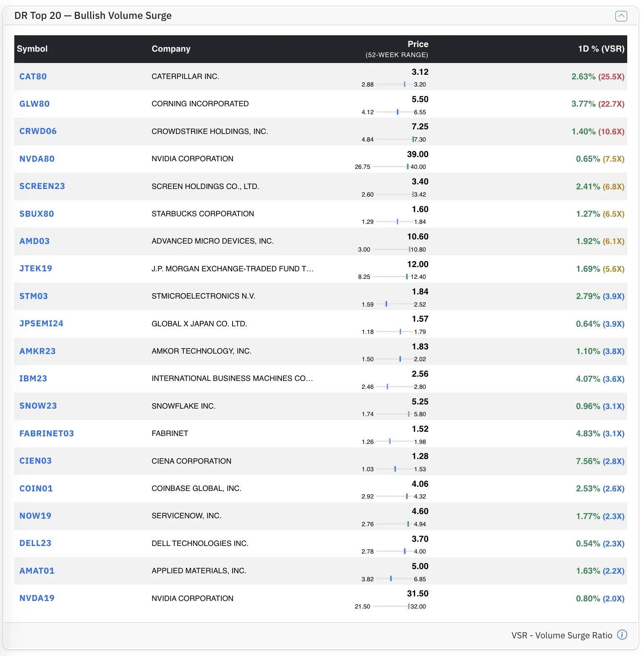Screen dimensions: 644x656
Task: Select APPLIED MATERIALS, INC. company name
Action: click(199, 571)
